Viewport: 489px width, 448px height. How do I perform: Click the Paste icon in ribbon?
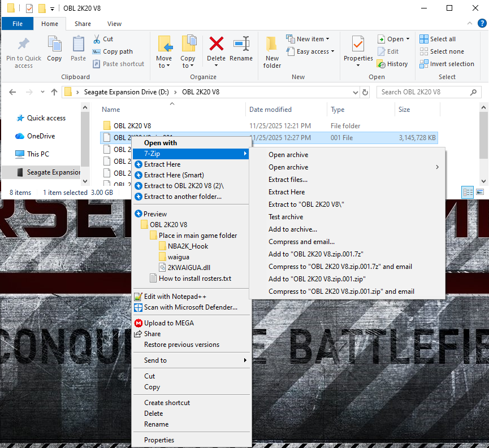[78, 44]
